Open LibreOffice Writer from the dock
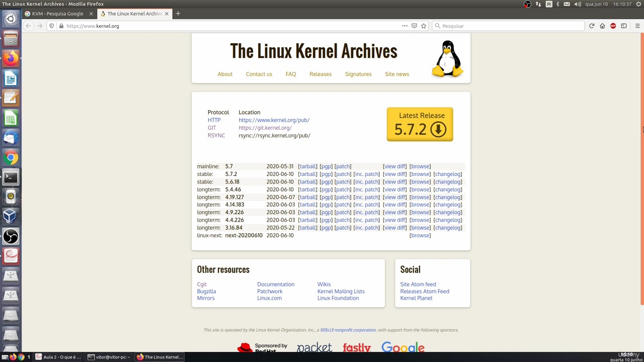The width and height of the screenshot is (644, 362). point(11,78)
